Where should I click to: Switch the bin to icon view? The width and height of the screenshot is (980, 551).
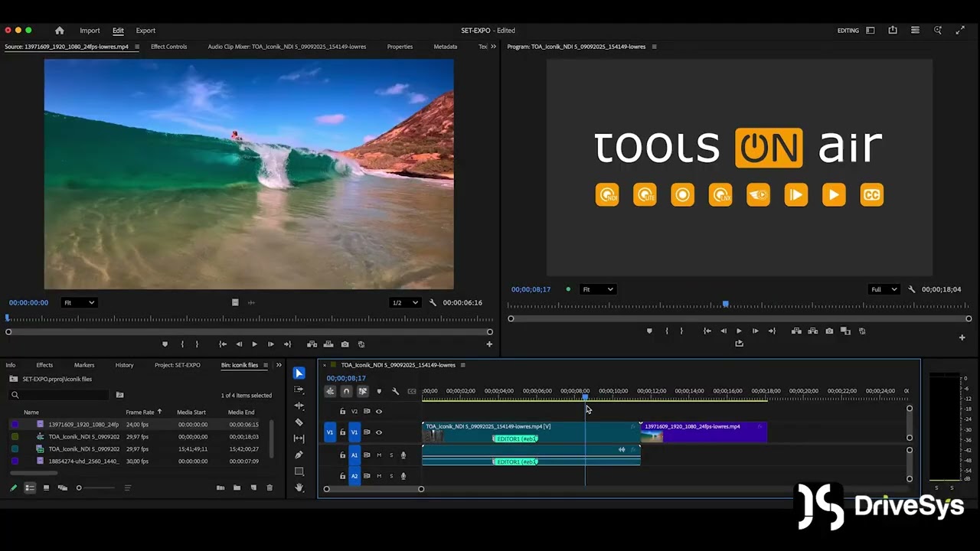pos(47,487)
